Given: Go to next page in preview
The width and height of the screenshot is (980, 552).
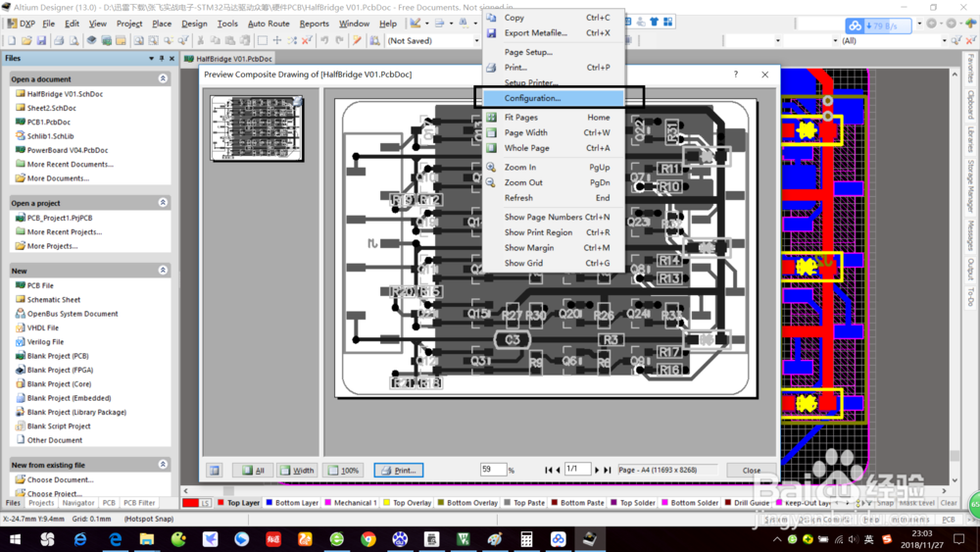Looking at the screenshot, I should 597,470.
